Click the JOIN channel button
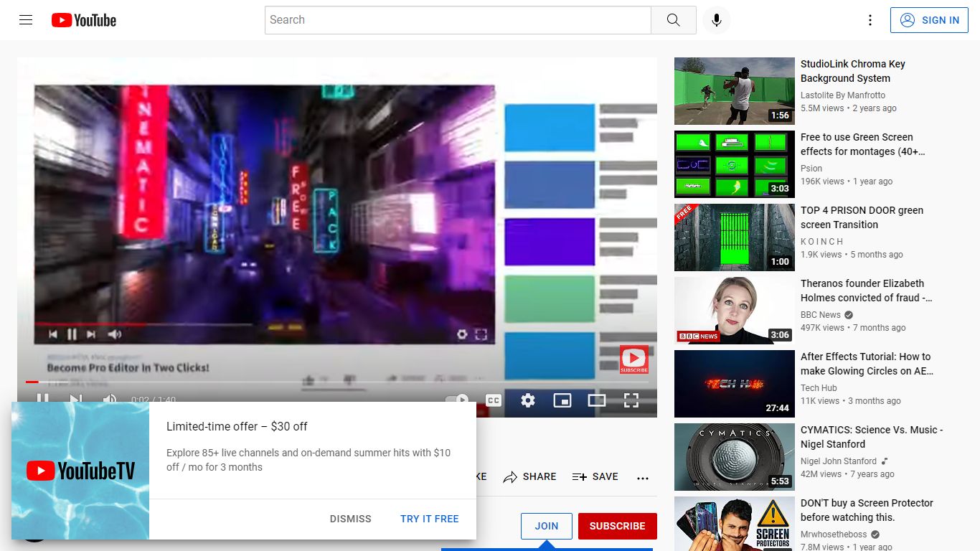The height and width of the screenshot is (551, 980). pyautogui.click(x=547, y=526)
